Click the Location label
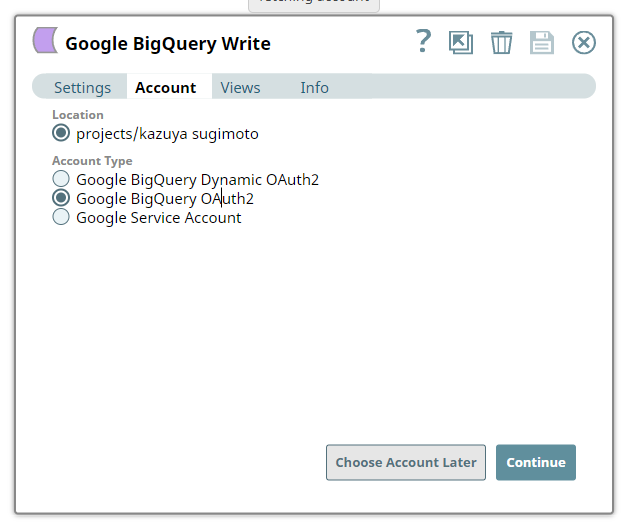634x526 pixels. pos(78,115)
